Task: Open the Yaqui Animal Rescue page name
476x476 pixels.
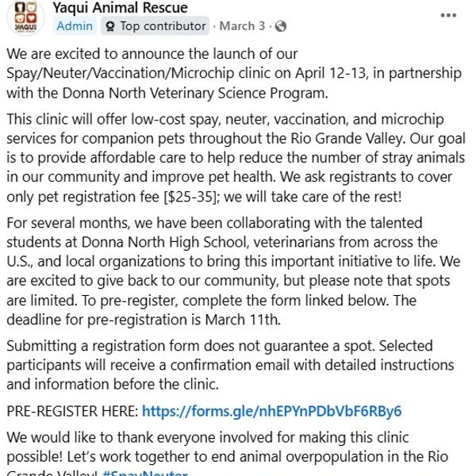Action: pos(120,8)
